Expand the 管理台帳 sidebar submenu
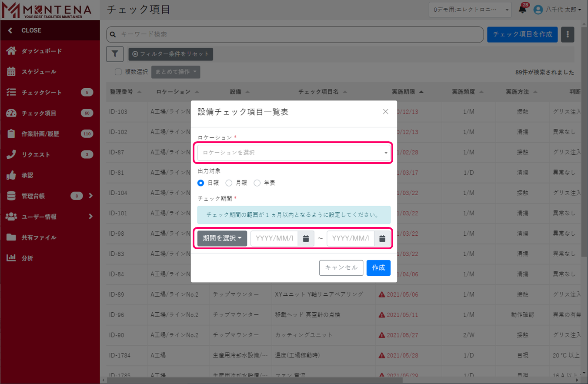Image resolution: width=588 pixels, height=384 pixels. tap(90, 196)
